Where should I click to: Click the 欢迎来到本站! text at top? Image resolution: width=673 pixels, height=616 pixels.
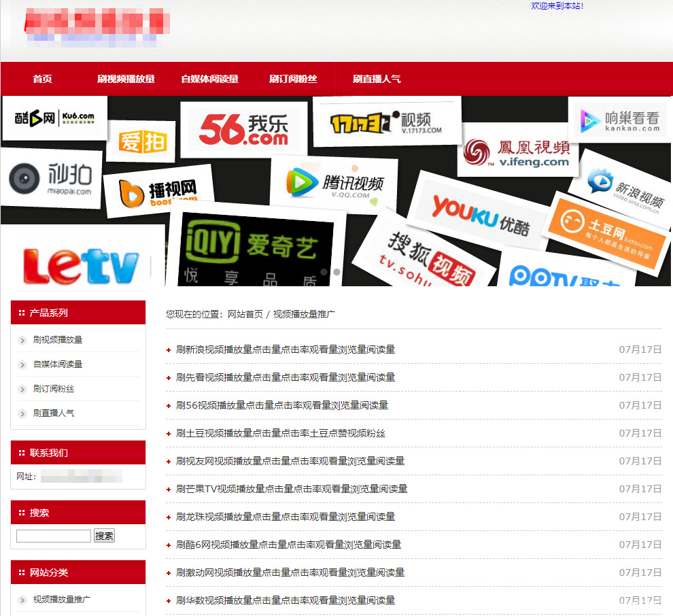pyautogui.click(x=557, y=6)
